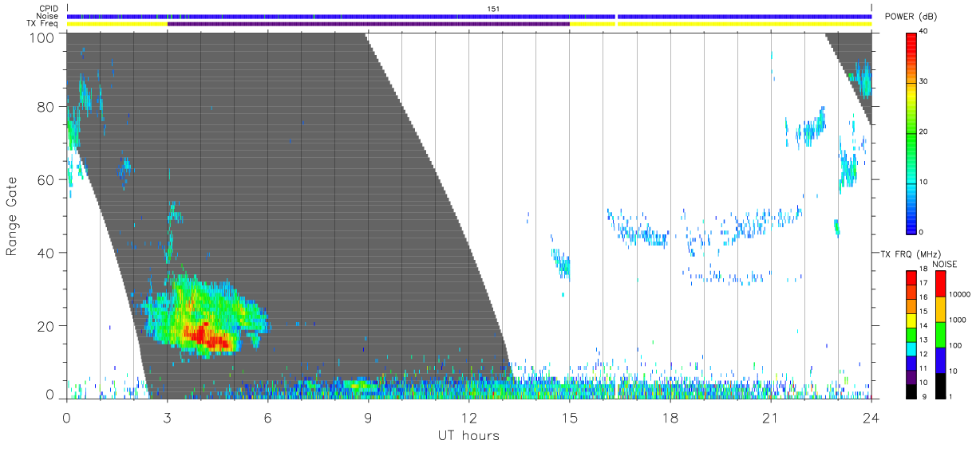Viewport: 980px width, 452px height.
Task: Click the power legend tick label 40
Action: pyautogui.click(x=926, y=32)
